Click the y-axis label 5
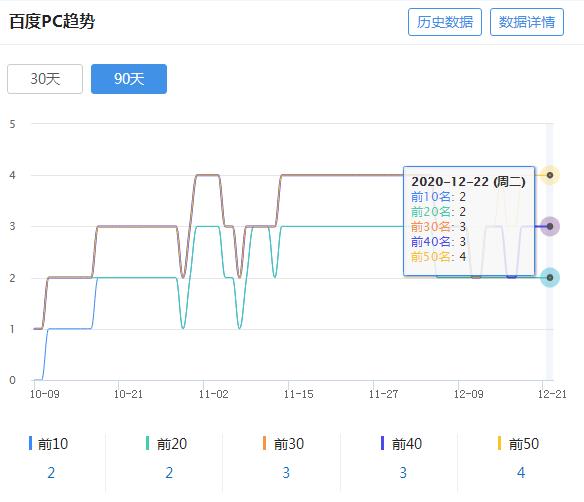Image resolution: width=584 pixels, height=502 pixels. [13, 124]
